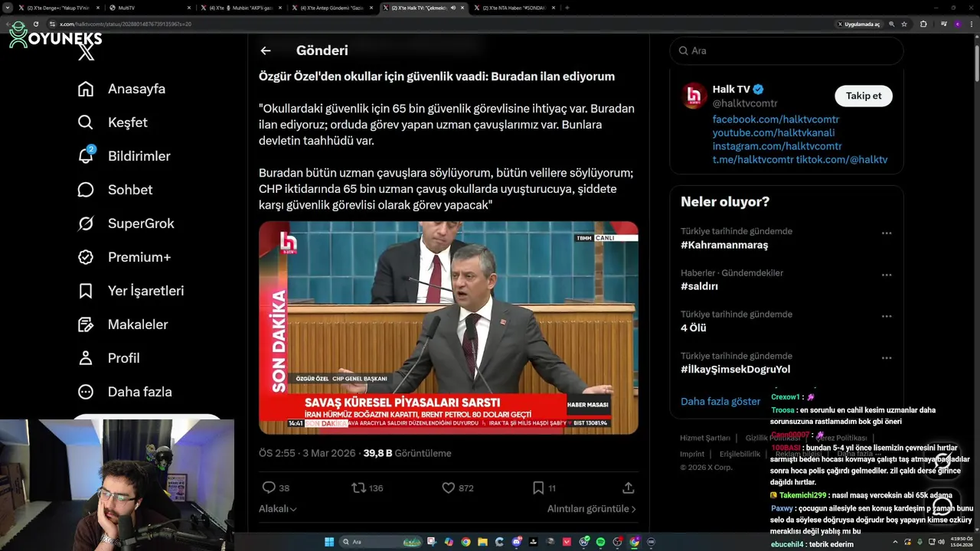Follow Halk TV with Takip et
Viewport: 980px width, 551px height.
(x=864, y=96)
